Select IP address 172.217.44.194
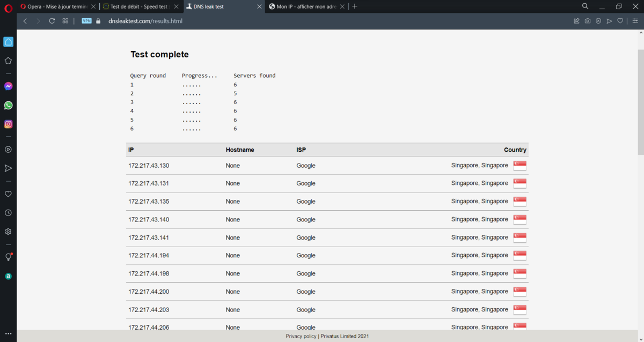The width and height of the screenshot is (644, 342). (x=149, y=256)
